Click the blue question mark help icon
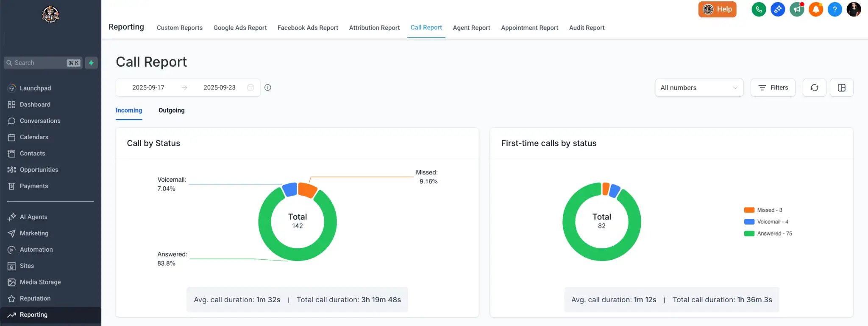Viewport: 868px width, 326px height. 835,9
